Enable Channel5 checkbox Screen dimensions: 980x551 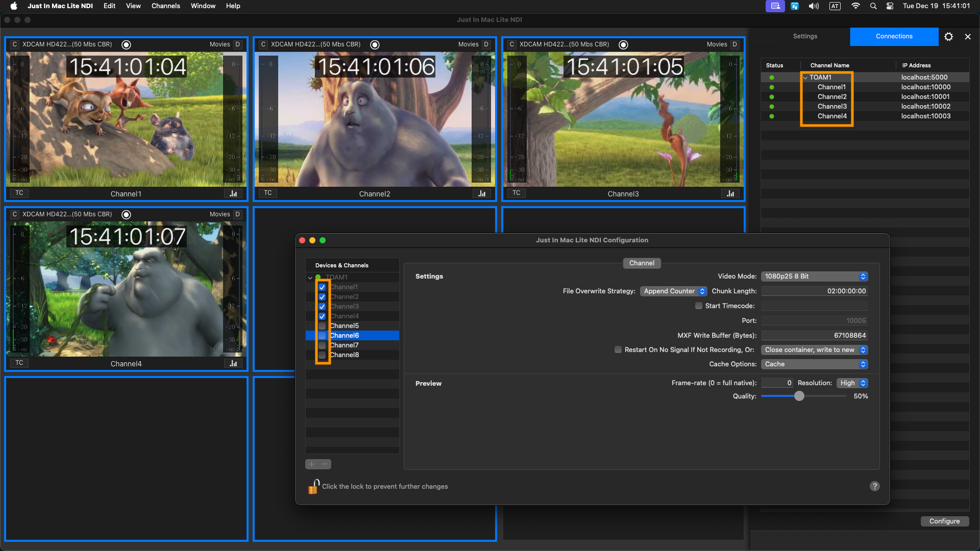(322, 326)
